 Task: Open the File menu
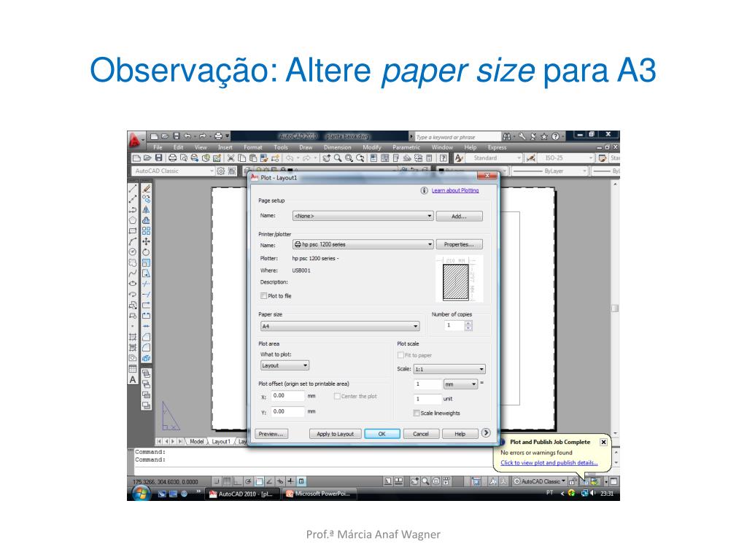158,147
